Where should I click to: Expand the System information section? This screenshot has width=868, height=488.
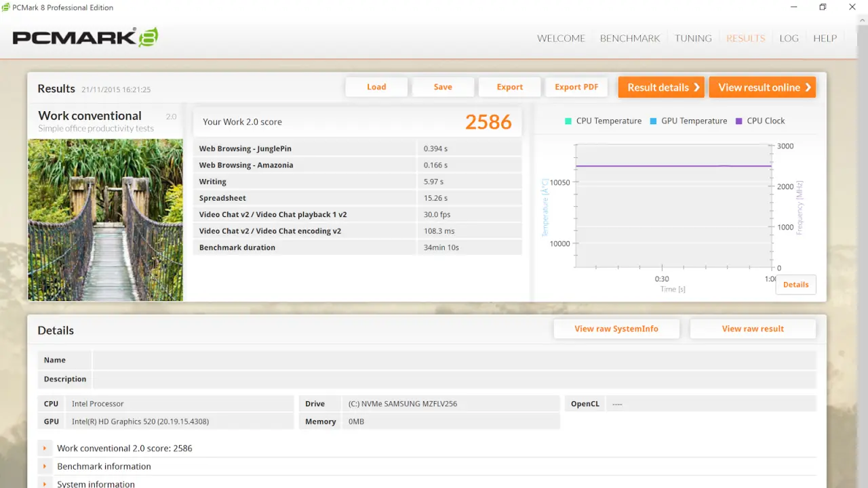(x=45, y=484)
